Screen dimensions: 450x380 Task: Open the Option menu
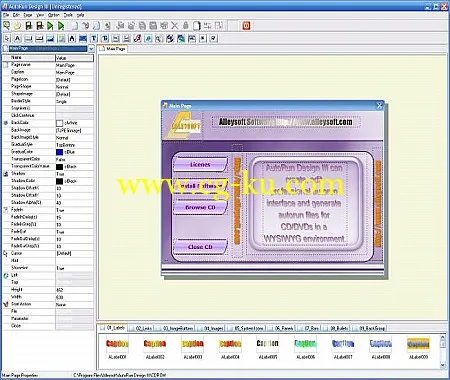coord(53,15)
